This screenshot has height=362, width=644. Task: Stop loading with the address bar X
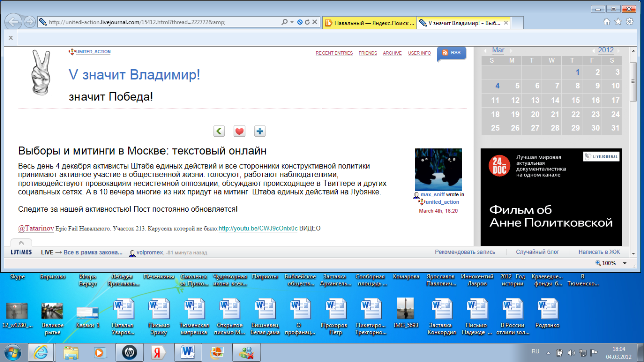[315, 22]
